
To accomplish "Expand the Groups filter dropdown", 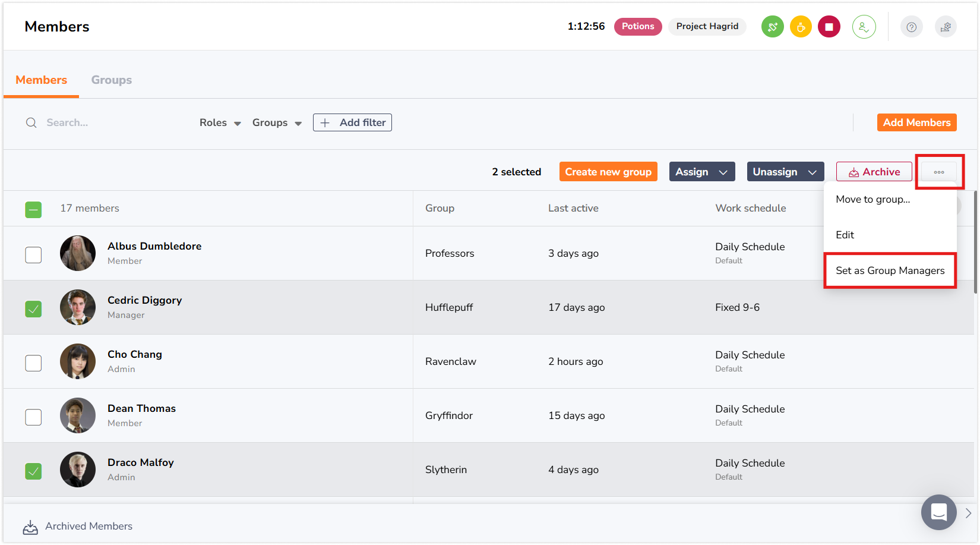I will 277,122.
